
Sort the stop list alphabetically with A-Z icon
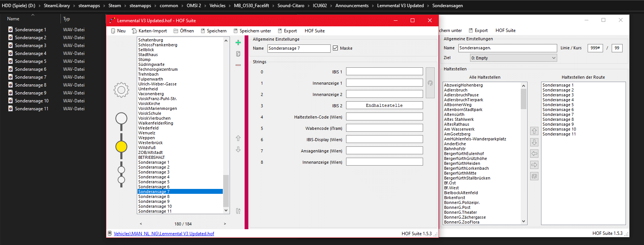tap(238, 211)
